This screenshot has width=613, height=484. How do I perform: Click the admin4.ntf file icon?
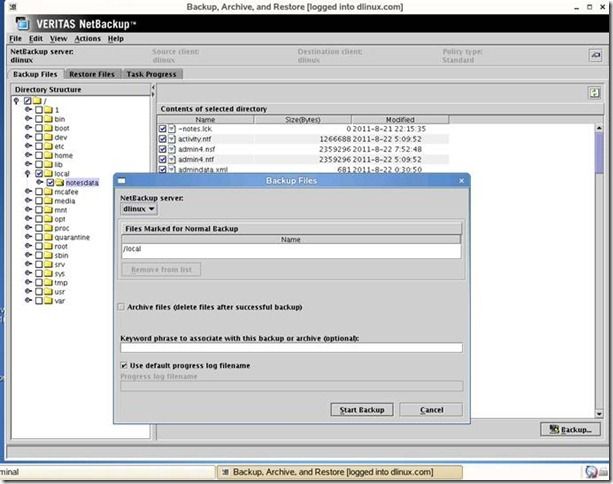(x=172, y=159)
